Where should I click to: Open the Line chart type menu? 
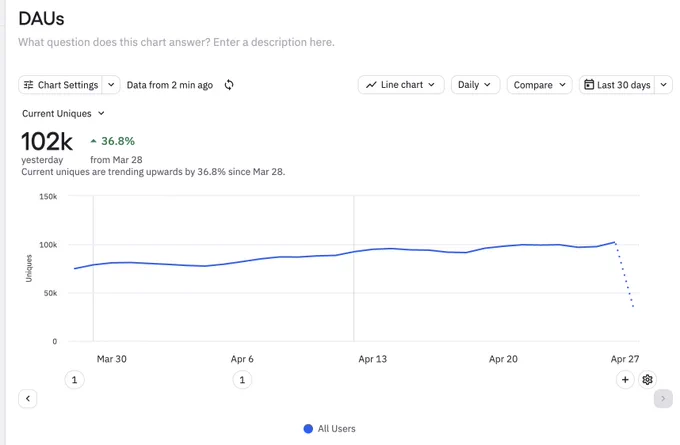pyautogui.click(x=401, y=85)
